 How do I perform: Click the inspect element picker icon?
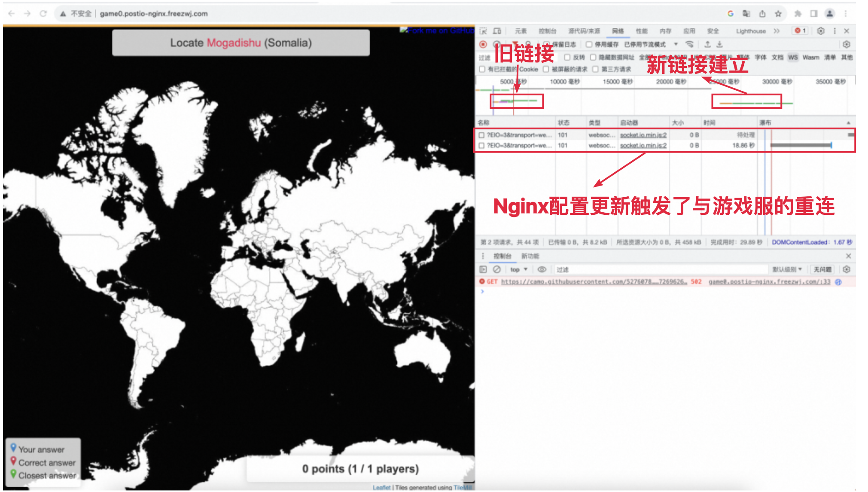pos(483,31)
